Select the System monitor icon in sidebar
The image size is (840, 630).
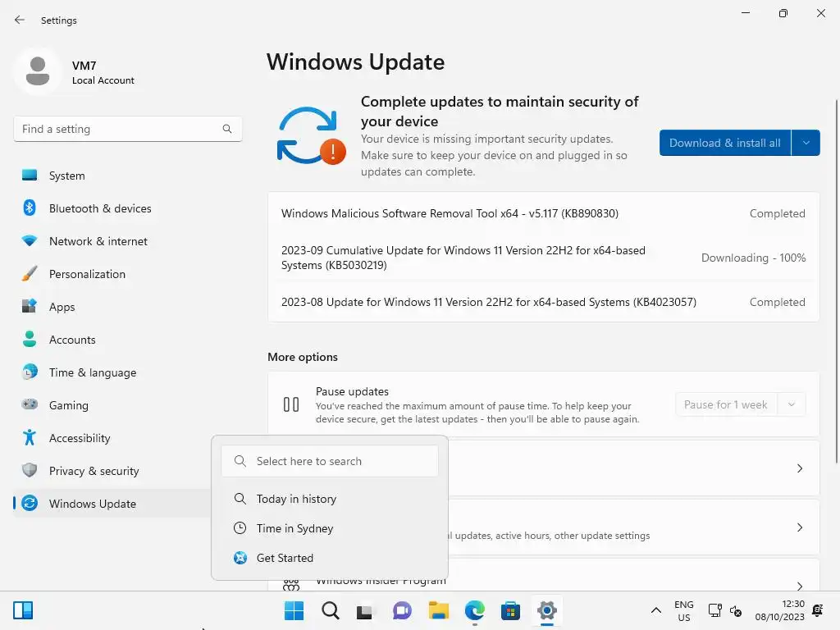point(30,176)
